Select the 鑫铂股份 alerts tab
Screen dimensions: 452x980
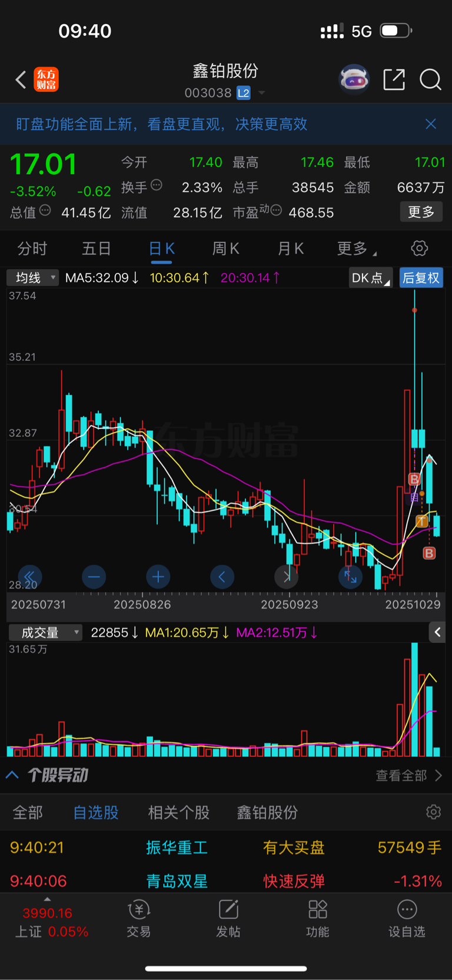point(267,813)
